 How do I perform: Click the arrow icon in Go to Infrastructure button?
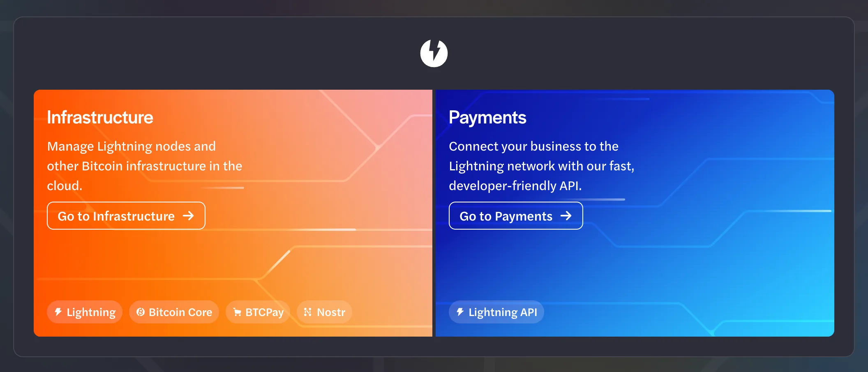[x=190, y=216]
